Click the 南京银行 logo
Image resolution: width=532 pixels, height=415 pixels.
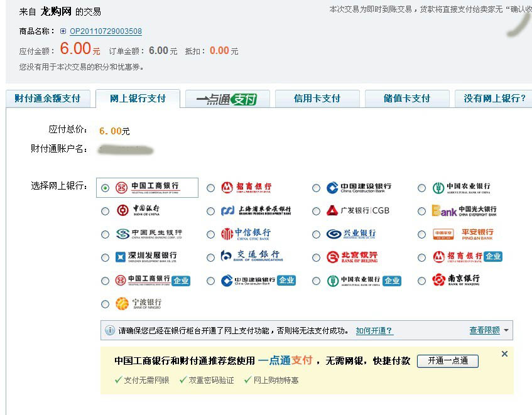[x=456, y=280]
